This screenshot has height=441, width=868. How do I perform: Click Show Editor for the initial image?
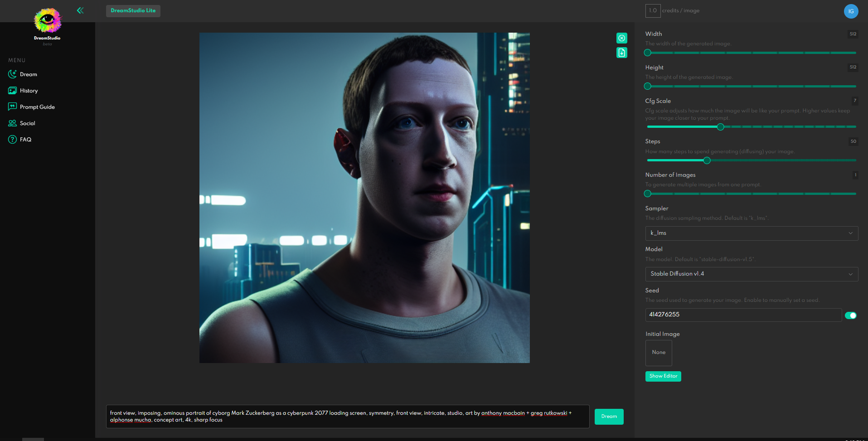663,376
